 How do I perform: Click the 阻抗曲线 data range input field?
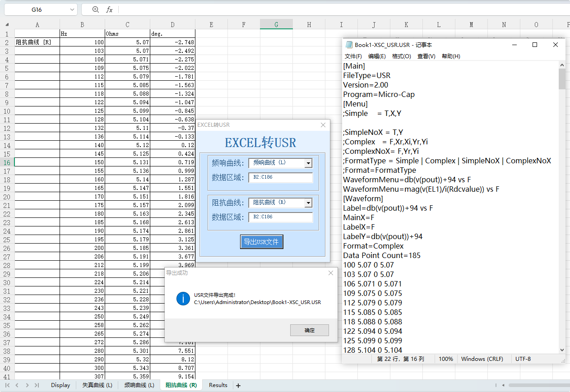tap(280, 217)
